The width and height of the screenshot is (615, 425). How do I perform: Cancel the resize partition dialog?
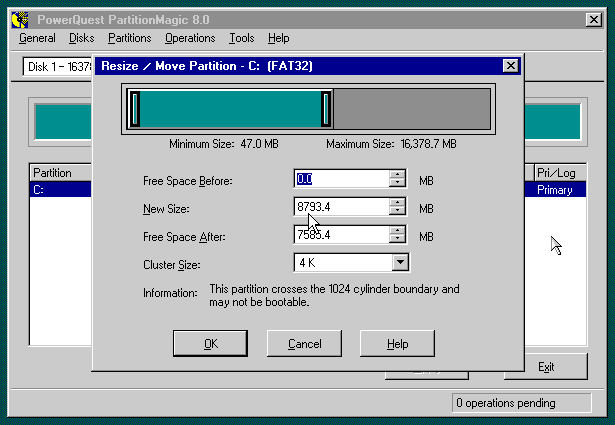pos(304,343)
